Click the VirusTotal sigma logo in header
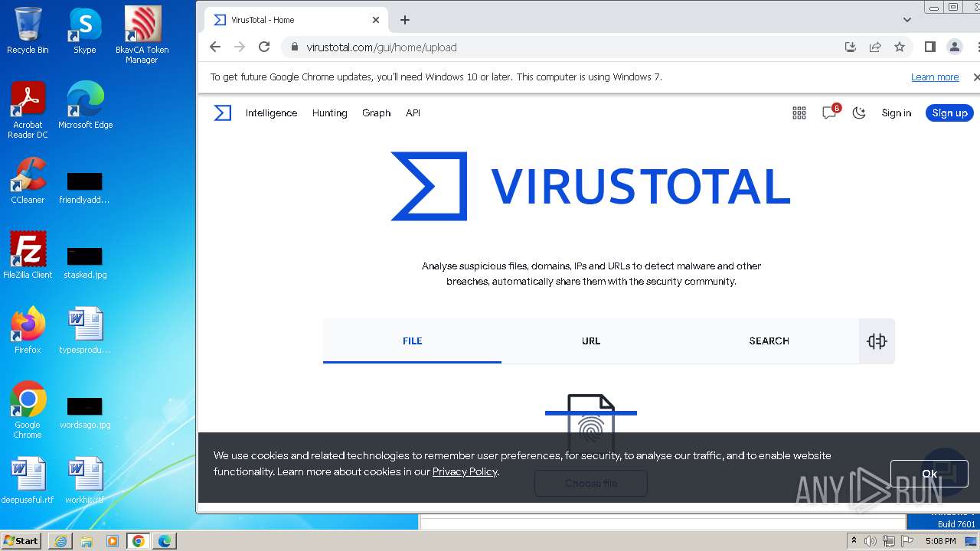 (x=223, y=113)
